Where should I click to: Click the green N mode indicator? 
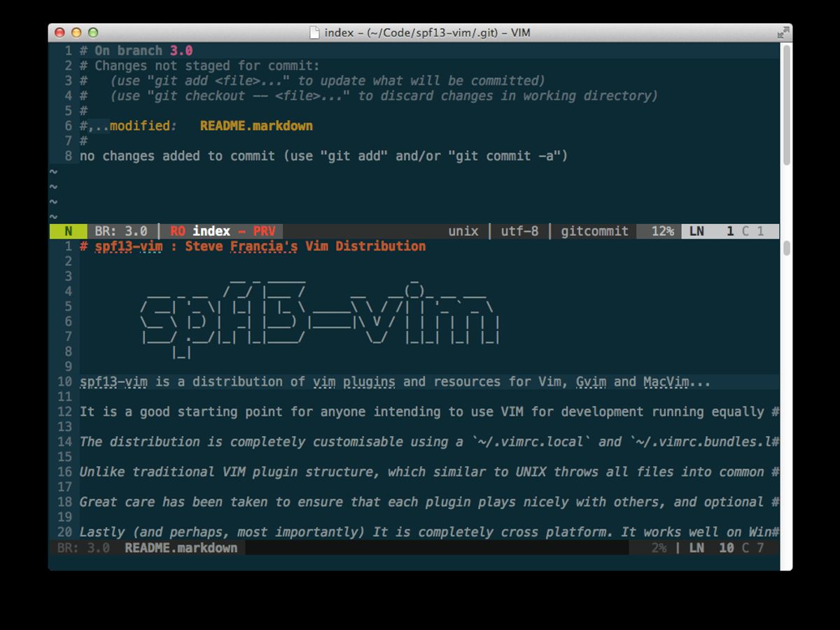pos(69,231)
